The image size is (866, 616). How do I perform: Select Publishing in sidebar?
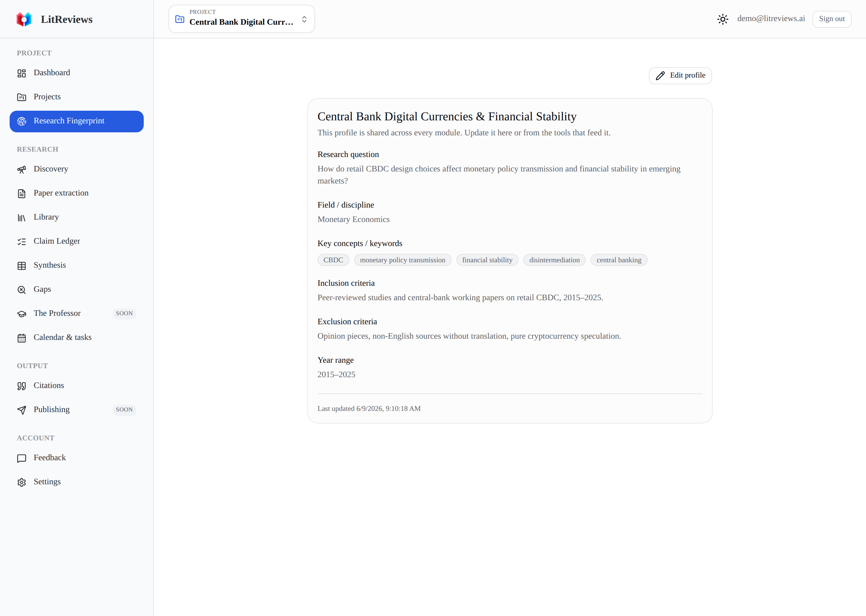77,410
